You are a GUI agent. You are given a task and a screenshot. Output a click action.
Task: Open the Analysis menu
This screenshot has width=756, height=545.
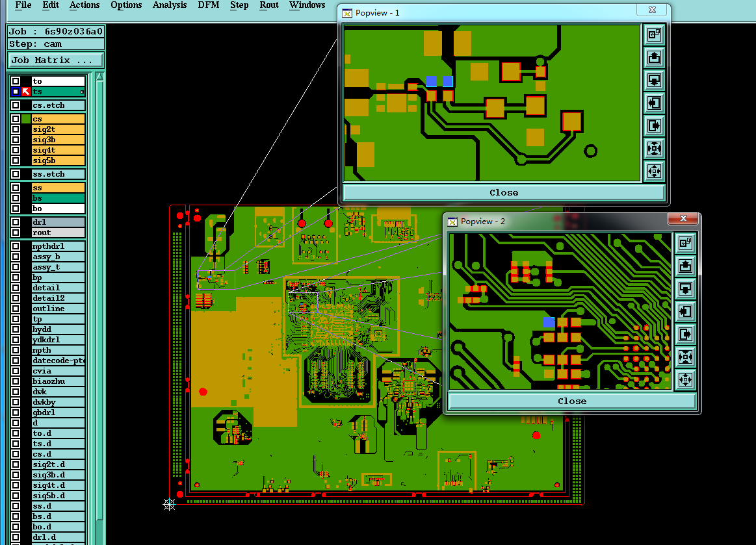[170, 5]
